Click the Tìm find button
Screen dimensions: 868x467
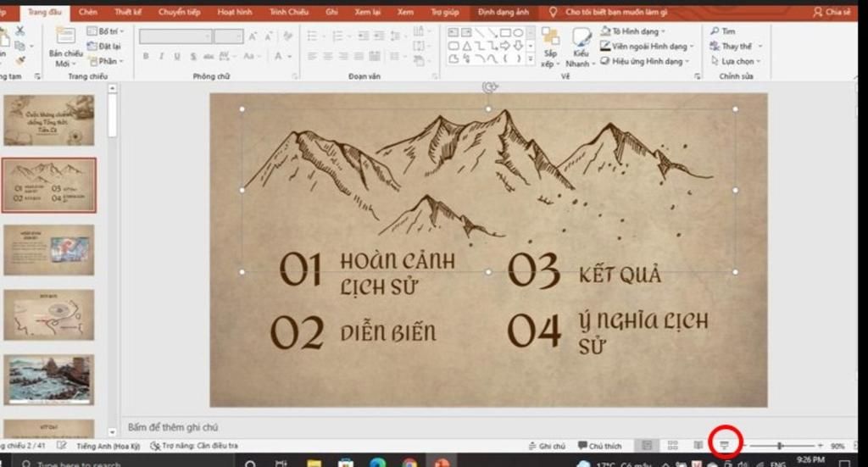pyautogui.click(x=723, y=31)
